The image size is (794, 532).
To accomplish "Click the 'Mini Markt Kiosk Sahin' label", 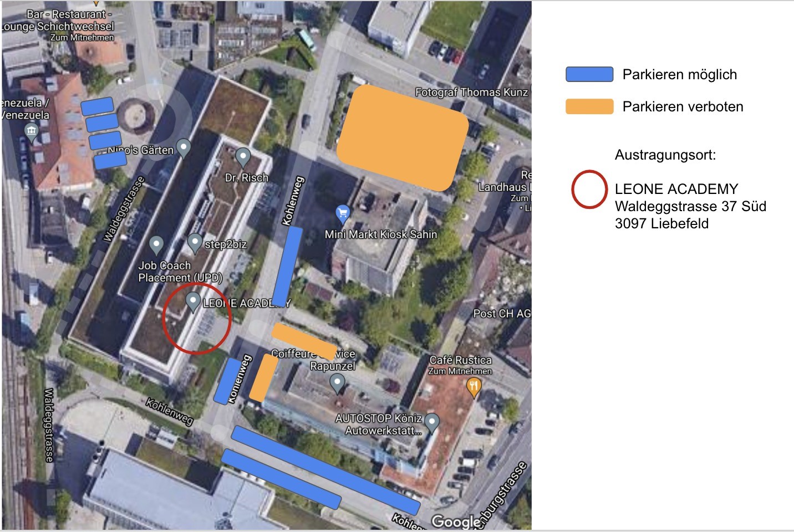I will [381, 234].
